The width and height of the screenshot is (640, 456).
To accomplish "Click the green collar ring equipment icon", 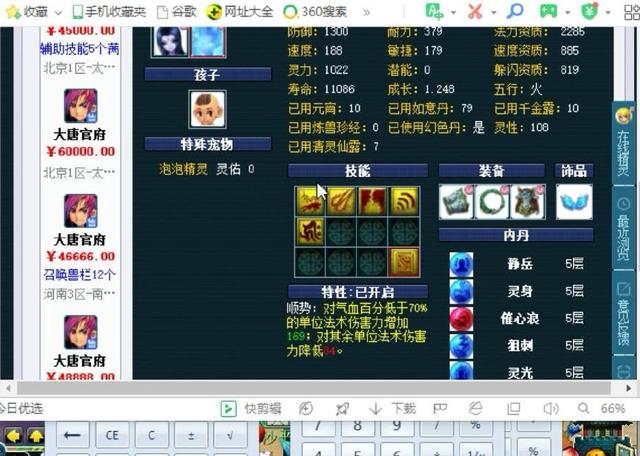I will 492,202.
